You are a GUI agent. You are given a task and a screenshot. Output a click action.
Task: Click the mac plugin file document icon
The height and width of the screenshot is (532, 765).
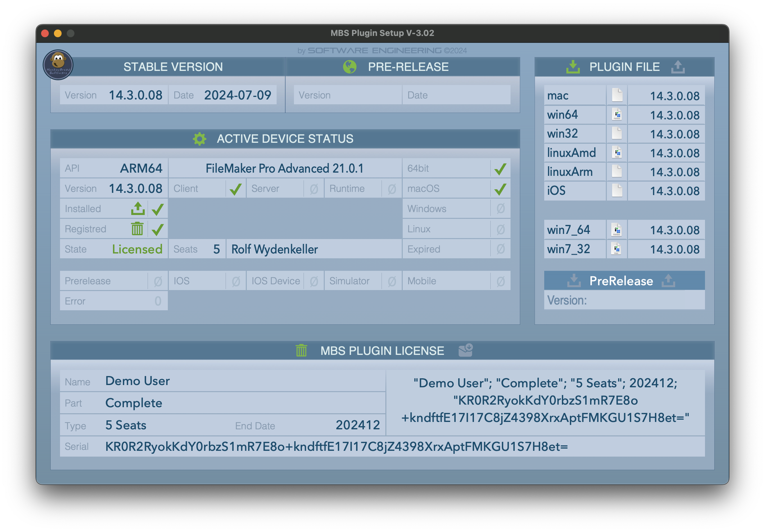[x=617, y=95]
